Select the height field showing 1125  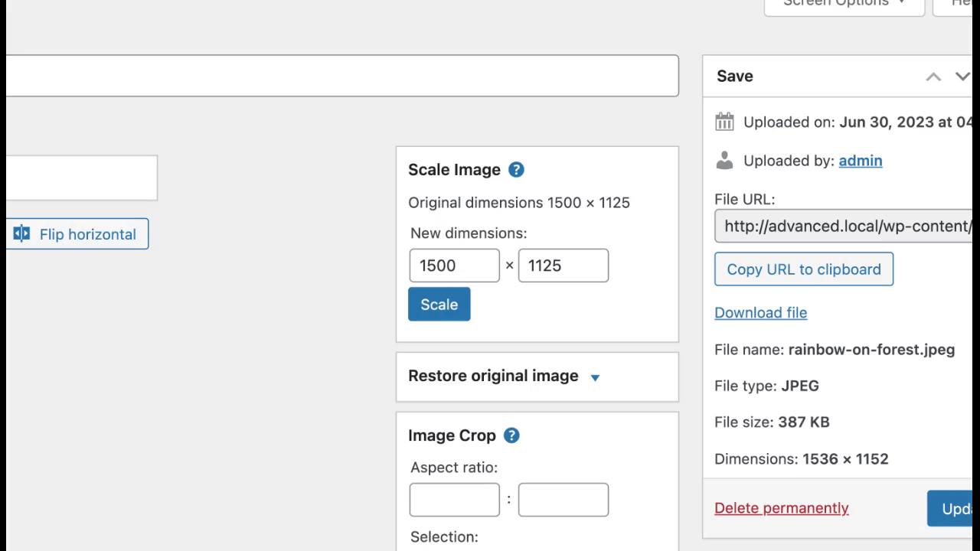tap(563, 265)
